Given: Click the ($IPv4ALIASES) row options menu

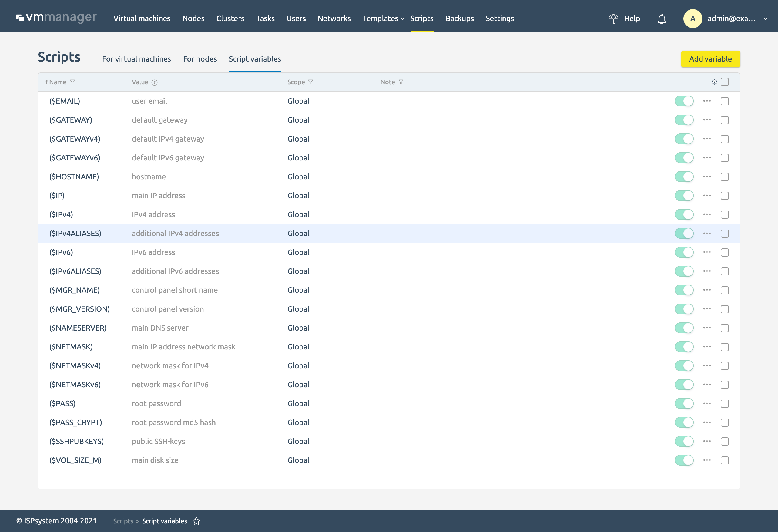Looking at the screenshot, I should (708, 233).
